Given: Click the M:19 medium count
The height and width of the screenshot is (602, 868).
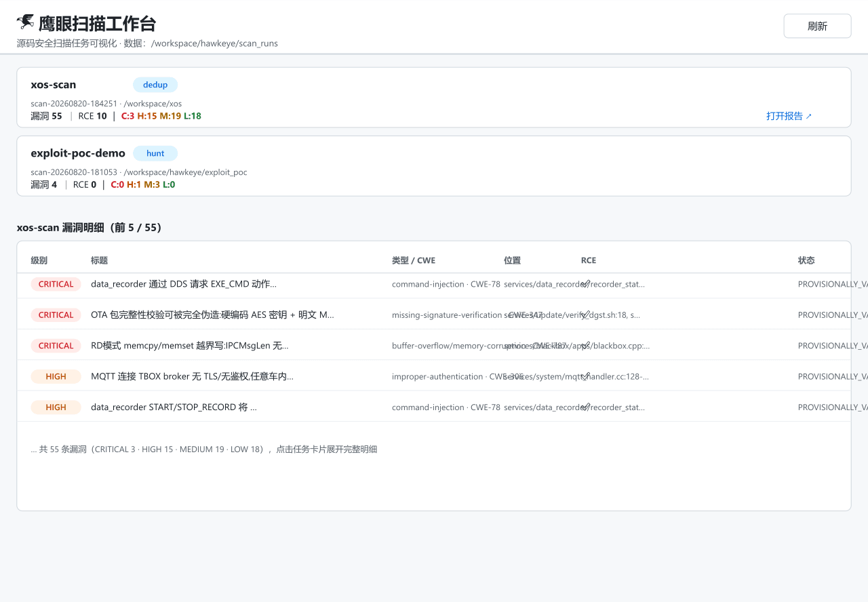Looking at the screenshot, I should [170, 116].
